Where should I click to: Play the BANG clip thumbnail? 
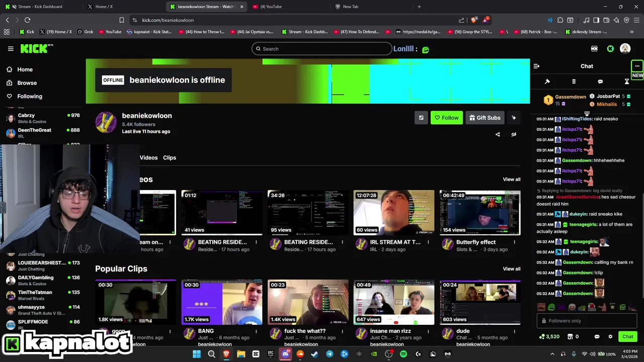(222, 302)
